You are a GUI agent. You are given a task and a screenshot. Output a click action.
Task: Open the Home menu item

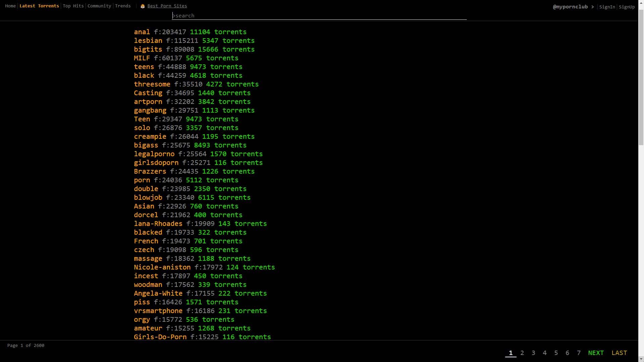[x=10, y=6]
